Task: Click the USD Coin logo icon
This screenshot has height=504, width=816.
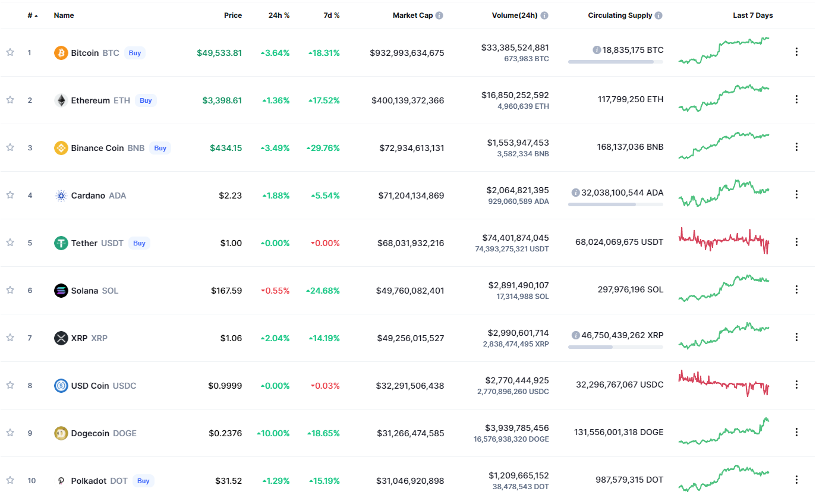Action: (61, 386)
